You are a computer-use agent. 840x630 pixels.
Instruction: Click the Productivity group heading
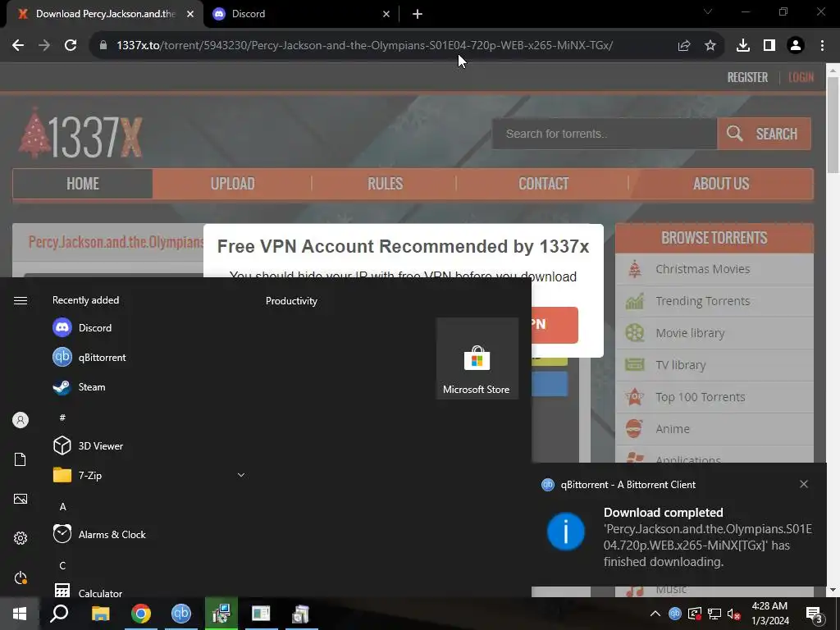(x=291, y=301)
